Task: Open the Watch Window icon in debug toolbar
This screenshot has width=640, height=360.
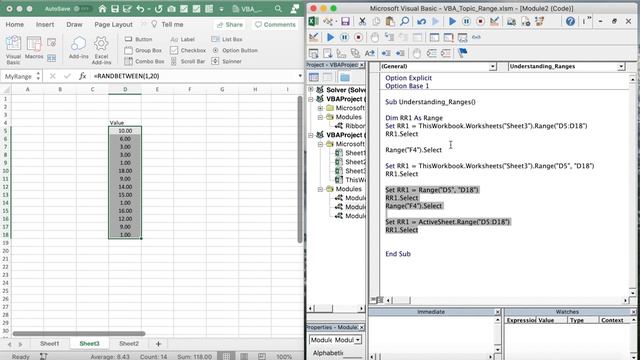Action: [462, 38]
